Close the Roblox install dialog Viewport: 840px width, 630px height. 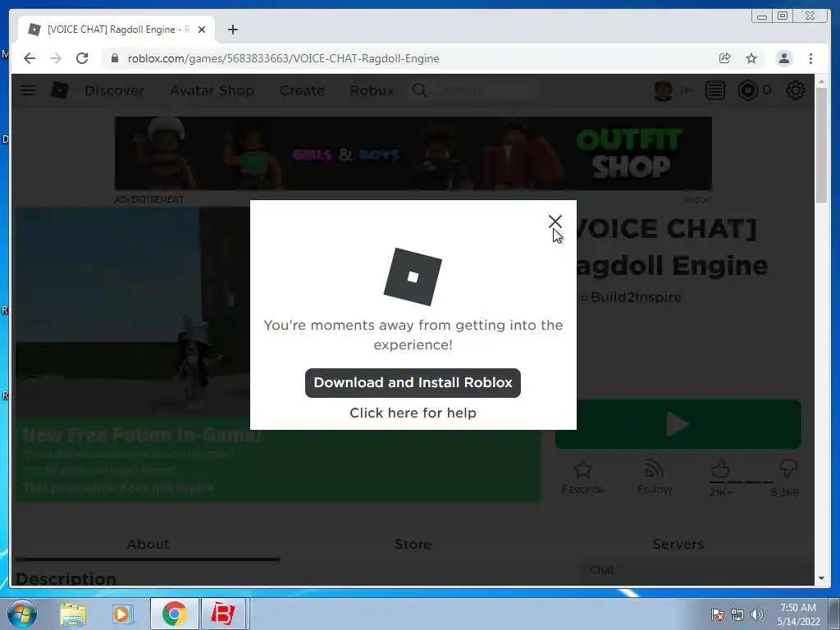pos(555,221)
